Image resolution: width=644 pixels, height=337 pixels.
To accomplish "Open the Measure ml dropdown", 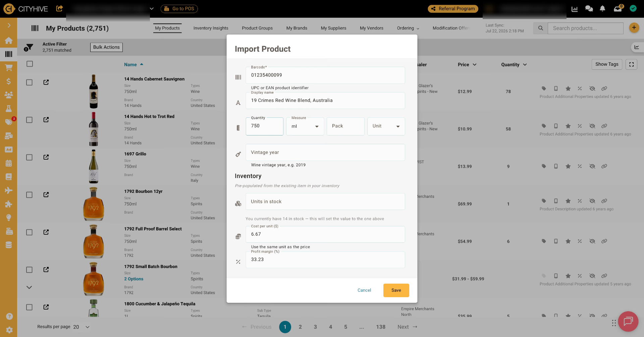I will pos(305,126).
